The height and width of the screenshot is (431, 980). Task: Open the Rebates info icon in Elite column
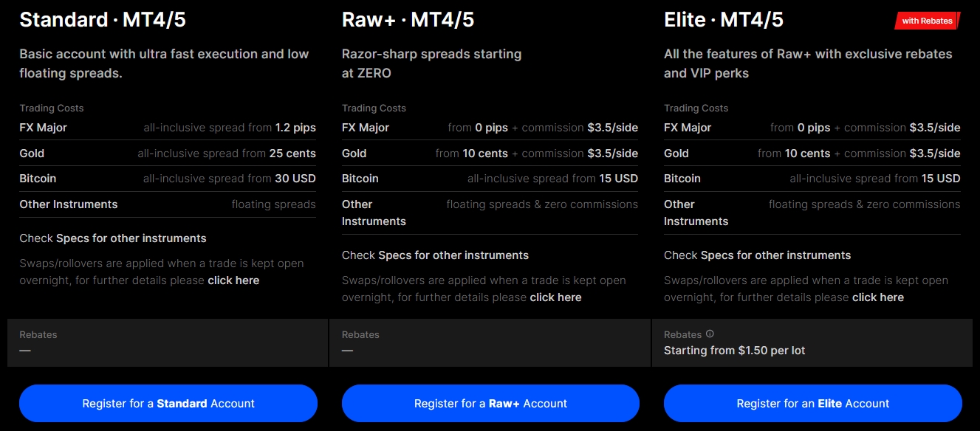709,334
